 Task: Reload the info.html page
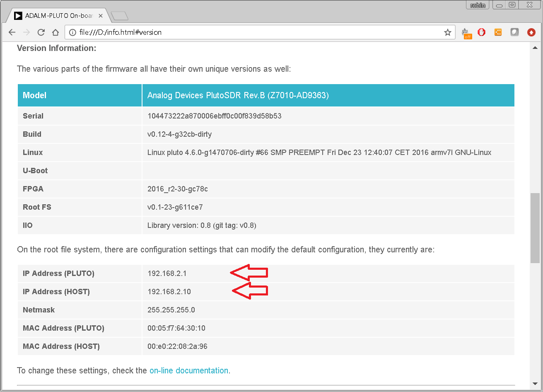point(41,32)
